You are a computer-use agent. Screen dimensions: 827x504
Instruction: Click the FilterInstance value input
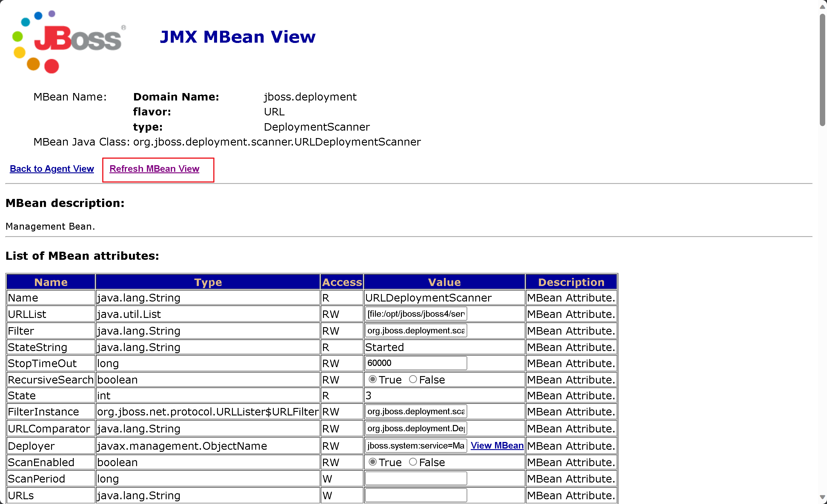416,412
